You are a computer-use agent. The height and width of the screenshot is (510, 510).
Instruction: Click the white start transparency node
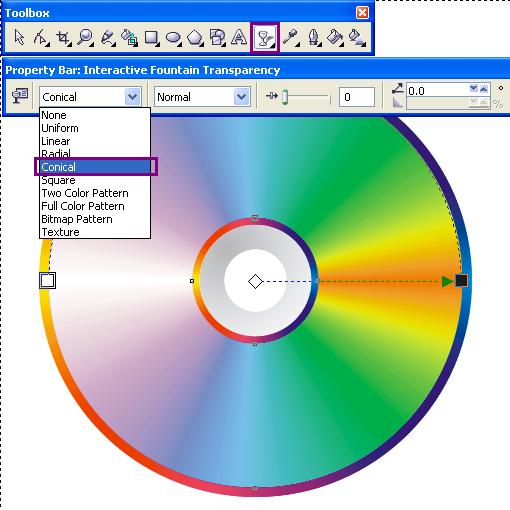tap(47, 280)
